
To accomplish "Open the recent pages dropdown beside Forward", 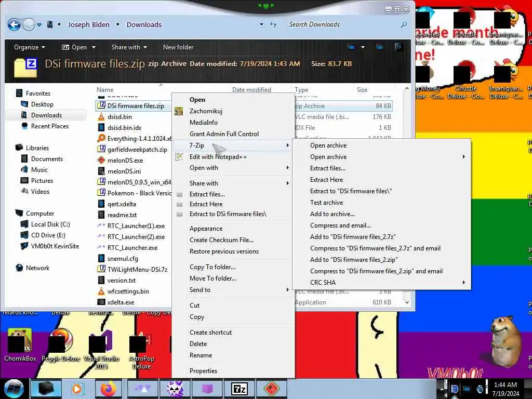I will 39,25.
